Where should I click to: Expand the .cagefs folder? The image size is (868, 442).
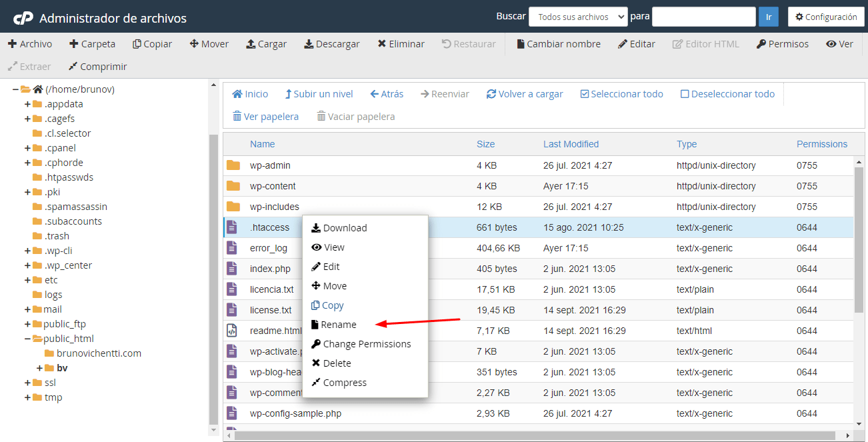pos(27,119)
